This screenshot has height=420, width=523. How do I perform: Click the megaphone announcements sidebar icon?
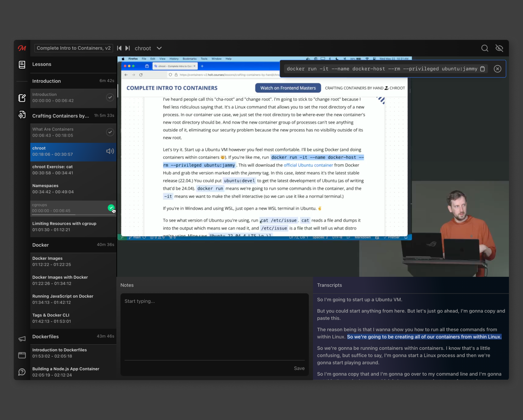click(22, 339)
